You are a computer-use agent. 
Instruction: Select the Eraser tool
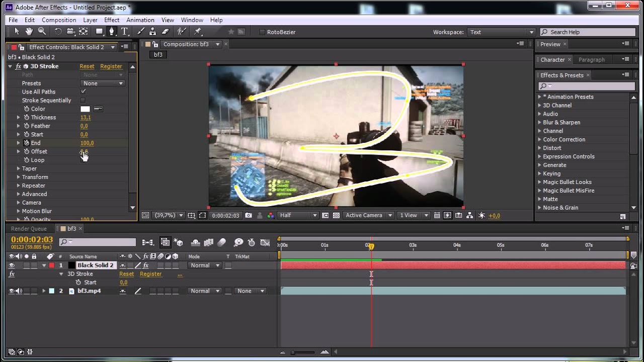pos(166,32)
